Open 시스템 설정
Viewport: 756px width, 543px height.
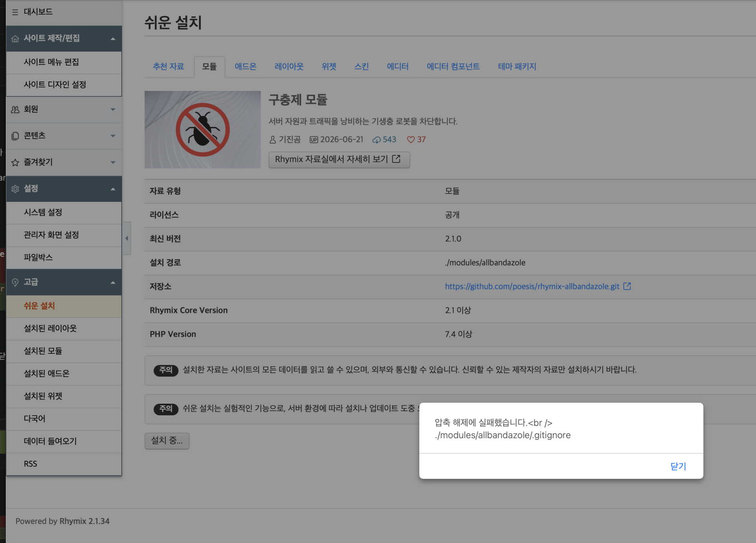64,212
